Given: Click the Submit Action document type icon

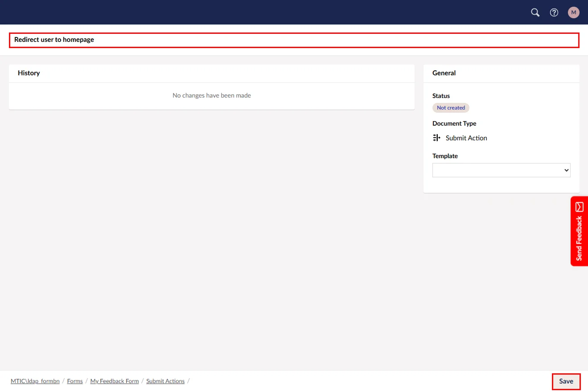Looking at the screenshot, I should click(436, 138).
